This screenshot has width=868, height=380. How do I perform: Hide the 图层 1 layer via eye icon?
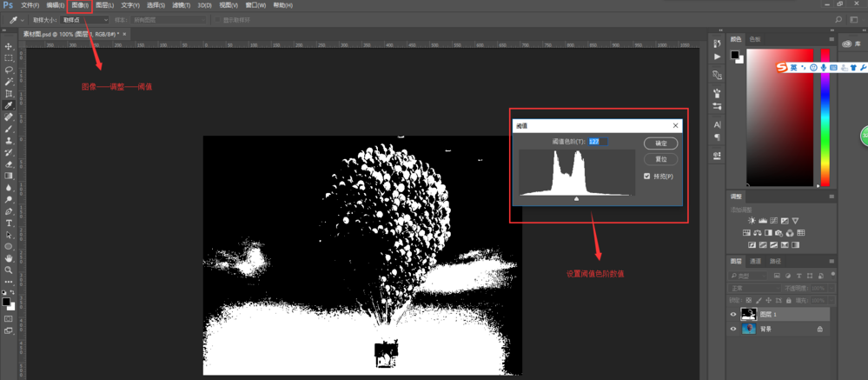pyautogui.click(x=733, y=315)
